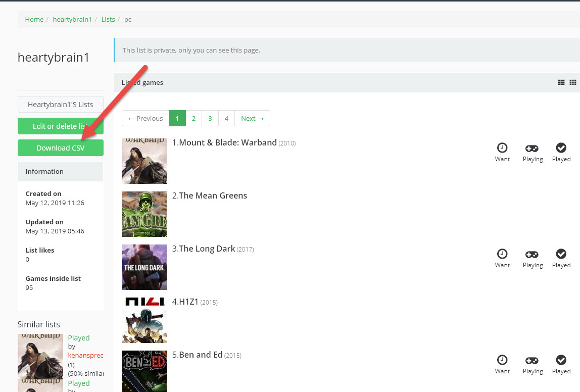Go to the Home breadcrumb
Screen dimensions: 580x392
[x=34, y=19]
